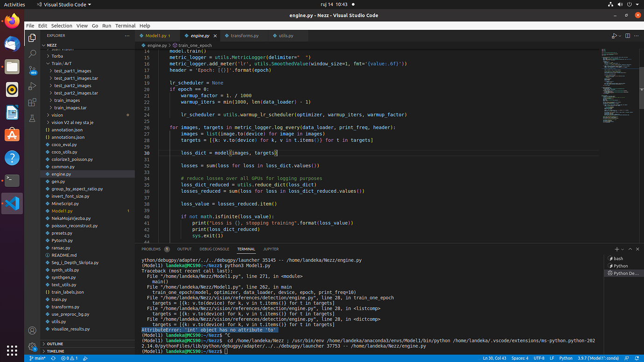Viewport: 644px width, 362px height.
Task: Open the Terminal menu
Action: [x=125, y=26]
